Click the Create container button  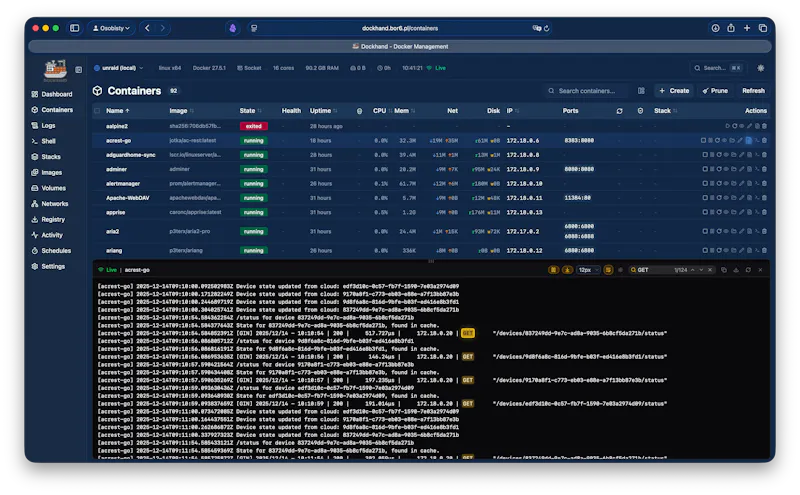point(674,91)
